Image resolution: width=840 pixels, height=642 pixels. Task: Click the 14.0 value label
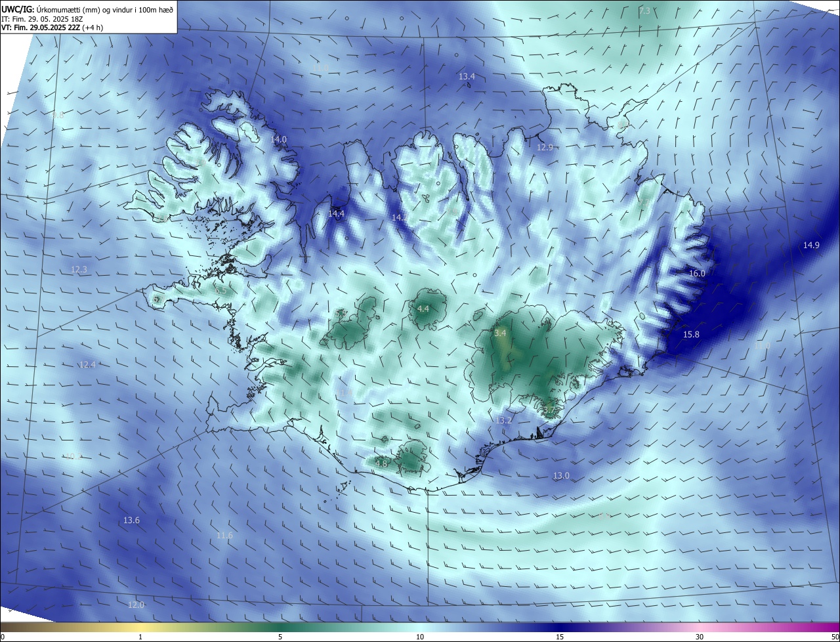[x=279, y=139]
